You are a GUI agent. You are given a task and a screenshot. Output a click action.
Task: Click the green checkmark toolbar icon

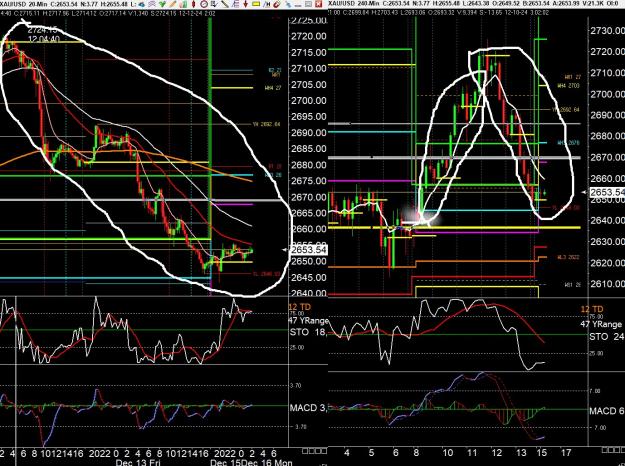162,4
